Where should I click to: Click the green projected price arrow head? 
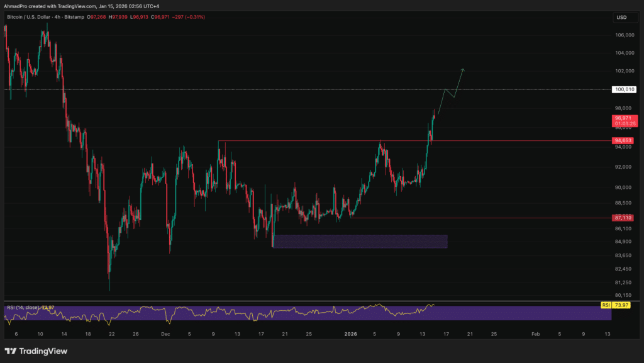tap(464, 69)
